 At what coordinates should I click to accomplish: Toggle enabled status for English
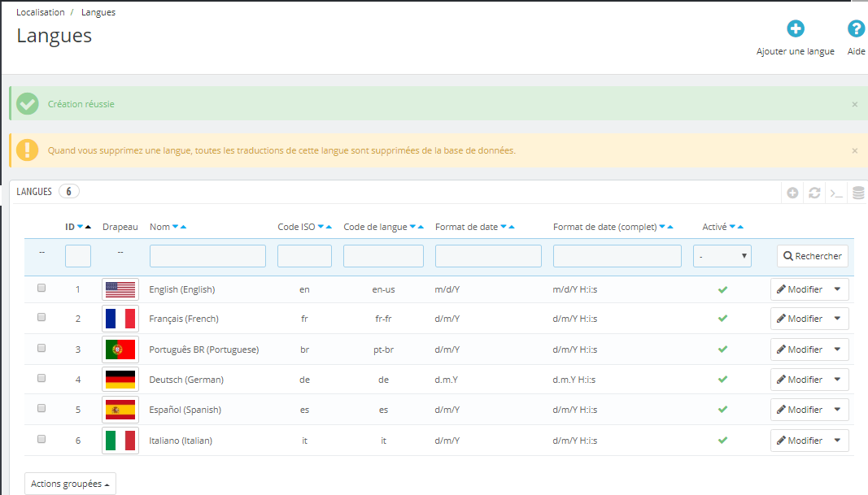[x=722, y=290]
